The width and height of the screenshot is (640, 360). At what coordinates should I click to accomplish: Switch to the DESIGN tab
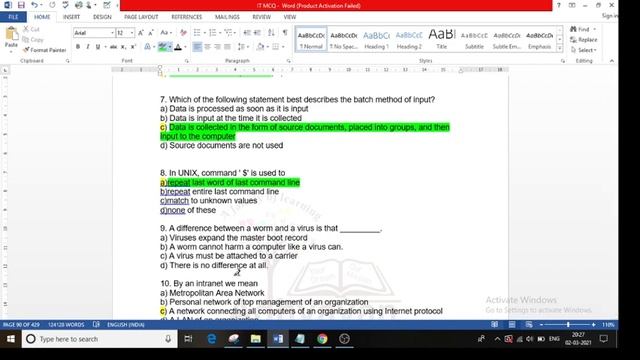point(102,17)
